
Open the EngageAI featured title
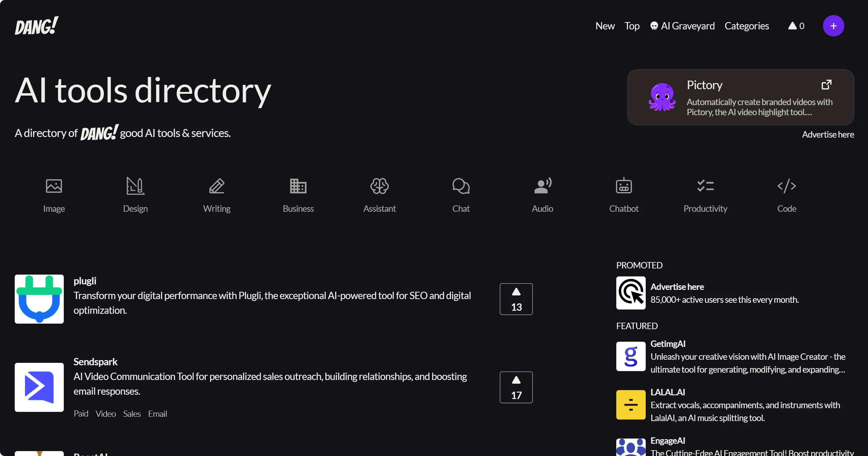click(667, 440)
